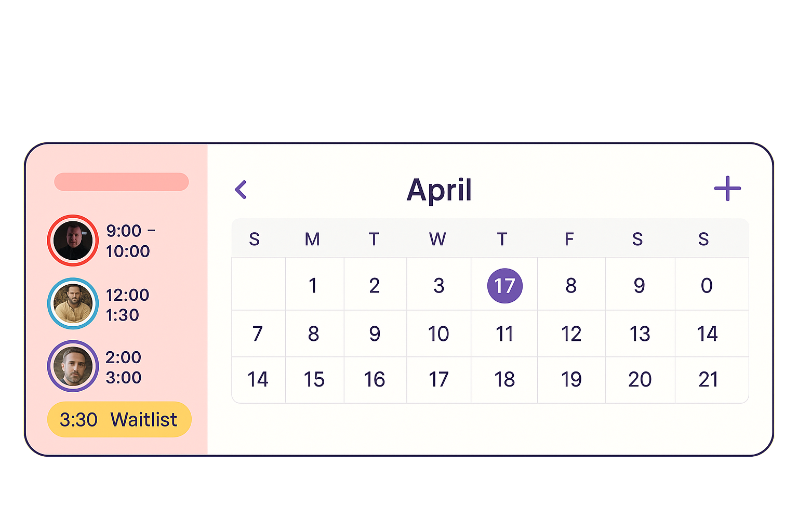
Task: Open the April month title picker
Action: (x=439, y=190)
